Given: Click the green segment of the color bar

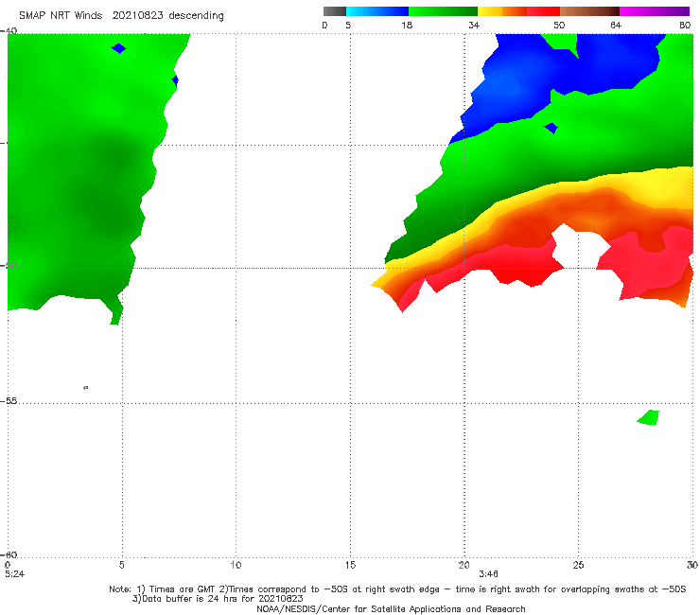Looking at the screenshot, I should (443, 11).
